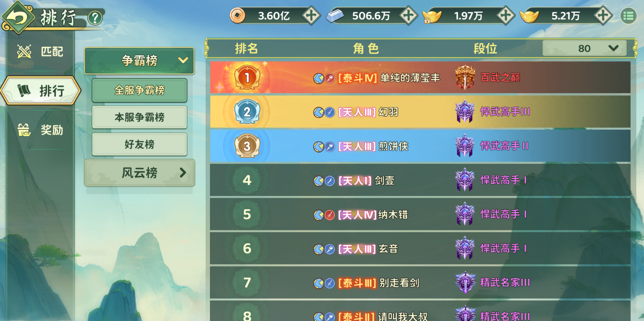Open the level 80 dropdown

pyautogui.click(x=584, y=48)
